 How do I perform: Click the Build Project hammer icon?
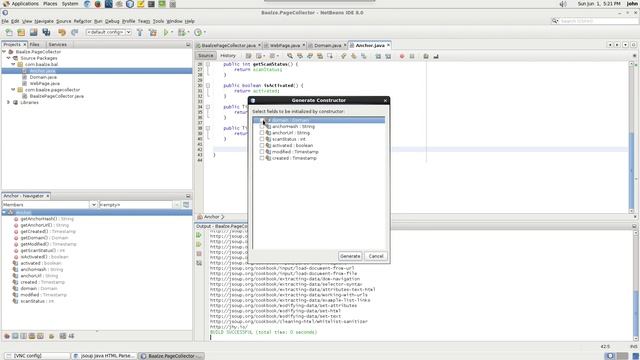pyautogui.click(x=140, y=32)
